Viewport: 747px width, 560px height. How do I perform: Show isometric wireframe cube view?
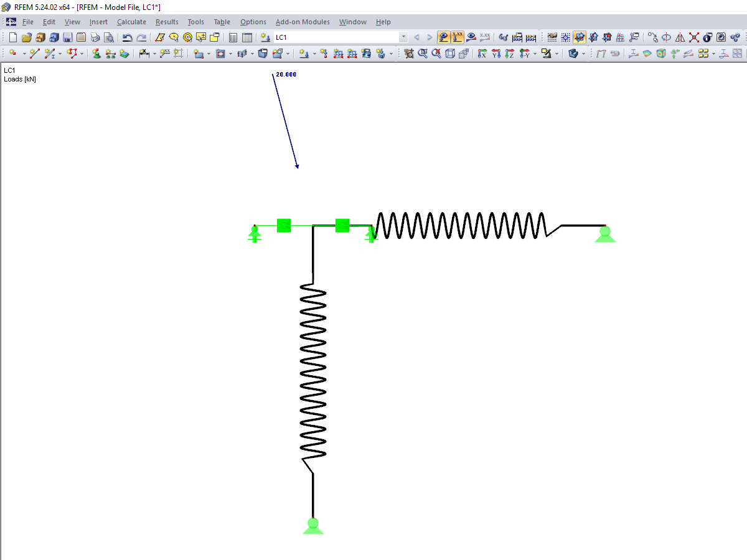[450, 54]
